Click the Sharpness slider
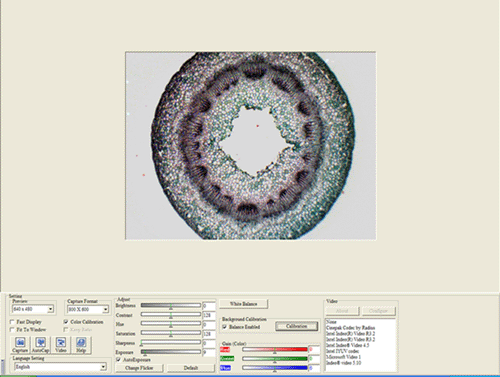This screenshot has width=500, height=377. pyautogui.click(x=171, y=342)
